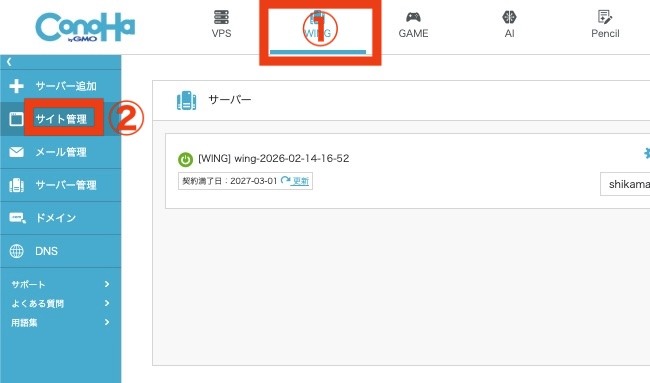
Task: Click the server name wing-2026-02-14-16-52
Action: tap(291, 158)
